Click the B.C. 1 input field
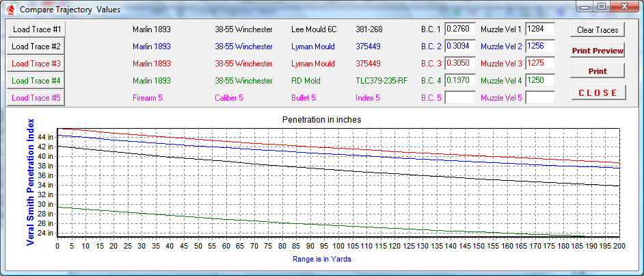 [459, 29]
